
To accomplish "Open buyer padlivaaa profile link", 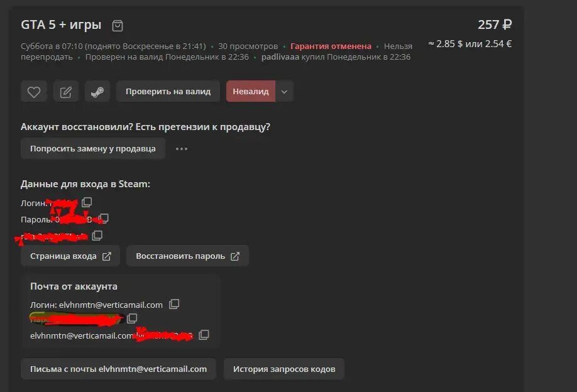I will [x=280, y=57].
